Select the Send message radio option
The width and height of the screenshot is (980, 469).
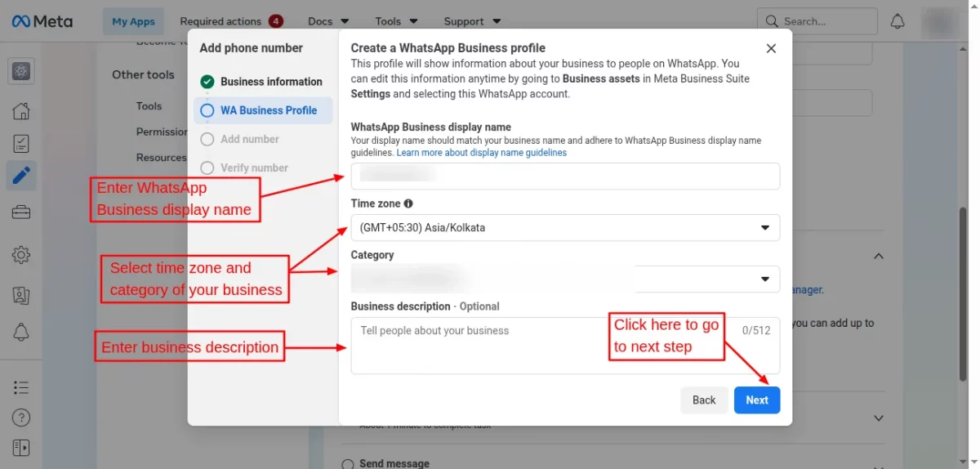348,463
